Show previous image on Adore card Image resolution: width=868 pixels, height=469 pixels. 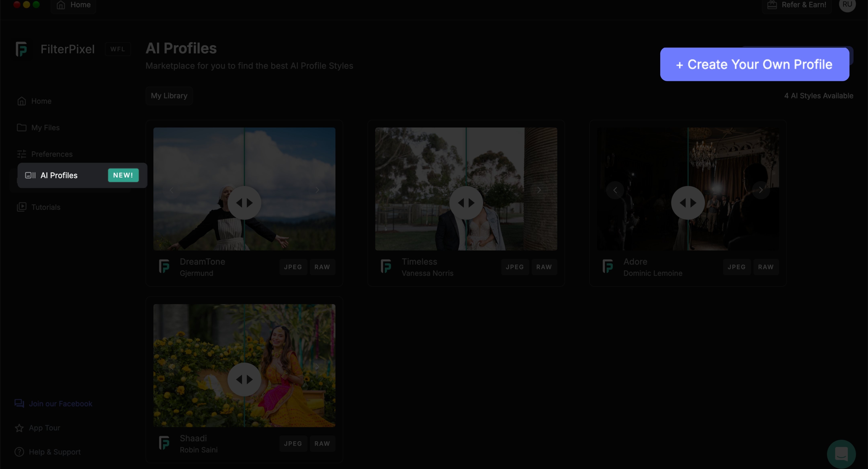click(x=615, y=190)
